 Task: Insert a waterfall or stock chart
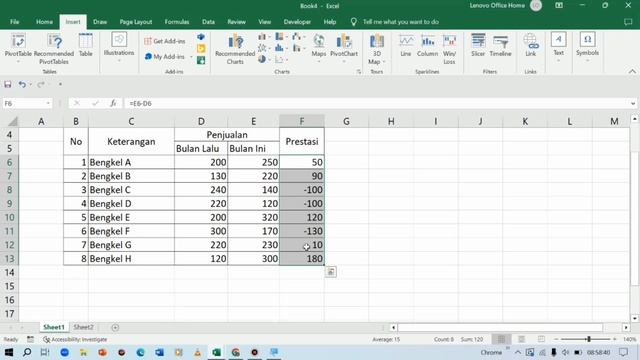coord(298,37)
